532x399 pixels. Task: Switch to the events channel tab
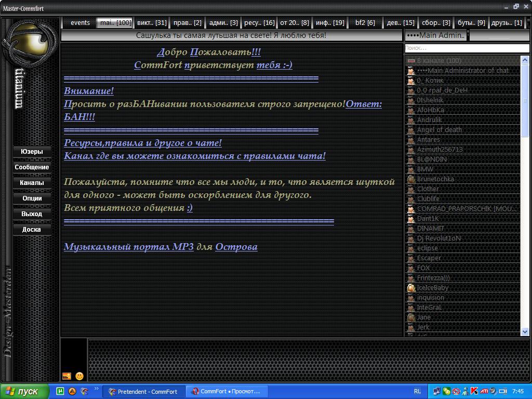click(80, 23)
